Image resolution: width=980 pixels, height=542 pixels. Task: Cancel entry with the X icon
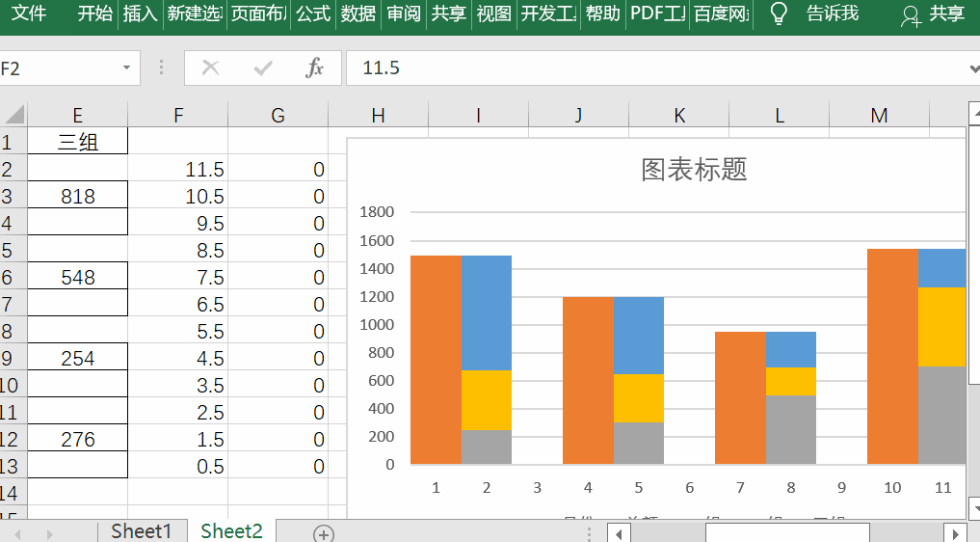click(211, 68)
